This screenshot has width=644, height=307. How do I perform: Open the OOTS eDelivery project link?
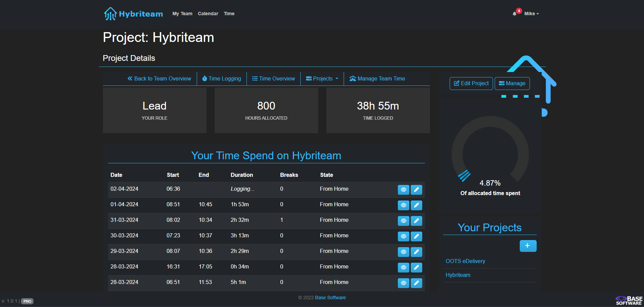pos(465,261)
